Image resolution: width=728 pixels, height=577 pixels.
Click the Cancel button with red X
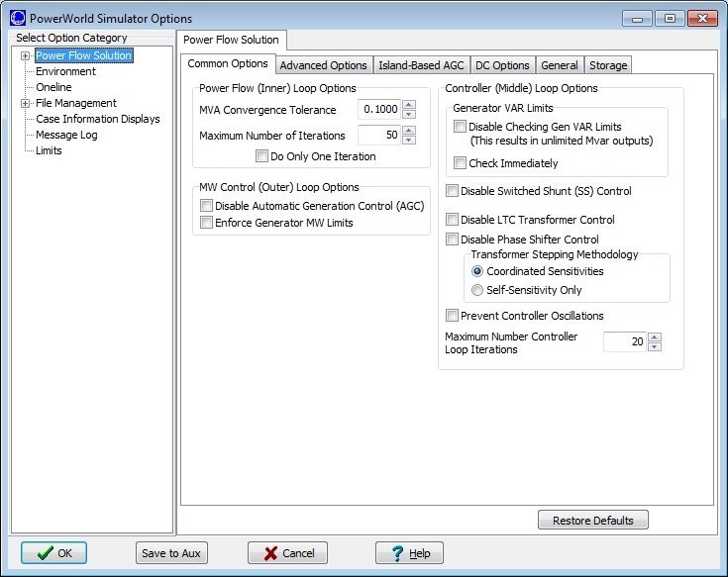tap(287, 553)
